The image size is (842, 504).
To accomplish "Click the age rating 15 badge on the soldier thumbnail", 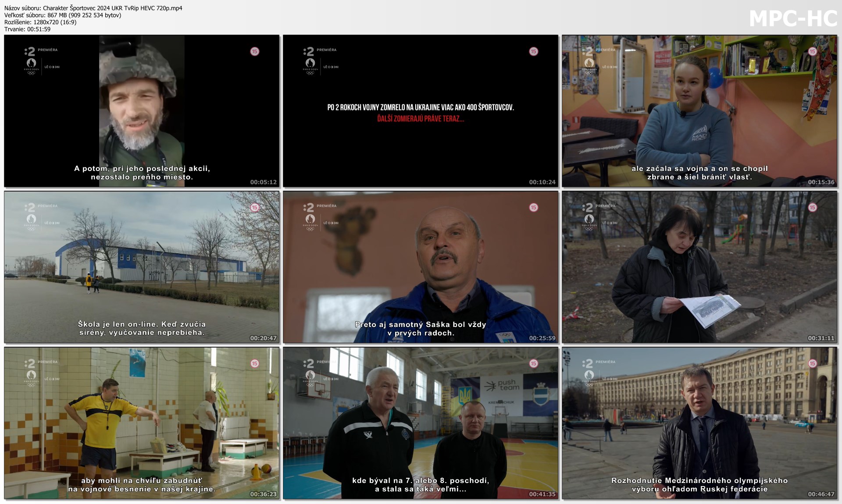I will coord(255,51).
